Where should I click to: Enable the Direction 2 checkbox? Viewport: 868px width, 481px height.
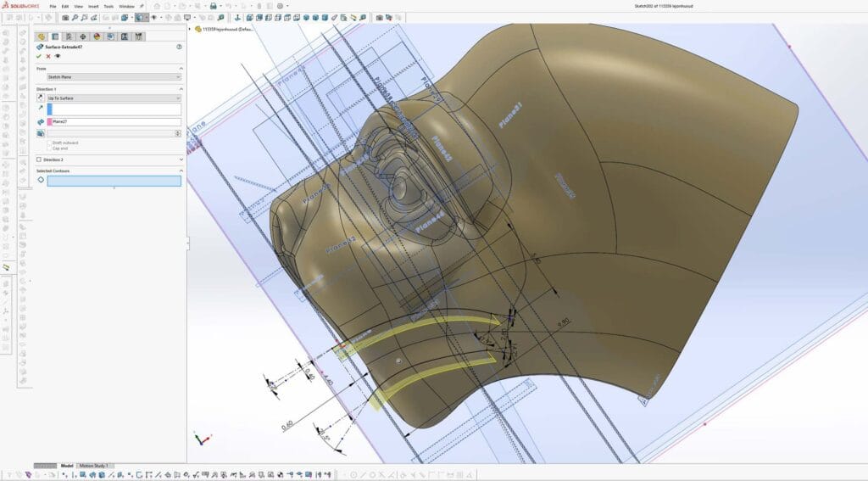(x=39, y=159)
